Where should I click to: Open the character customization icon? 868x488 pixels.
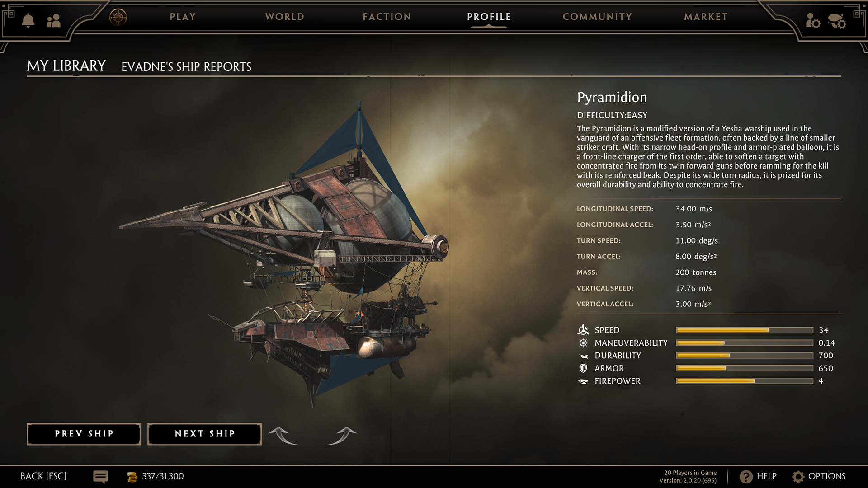point(813,21)
